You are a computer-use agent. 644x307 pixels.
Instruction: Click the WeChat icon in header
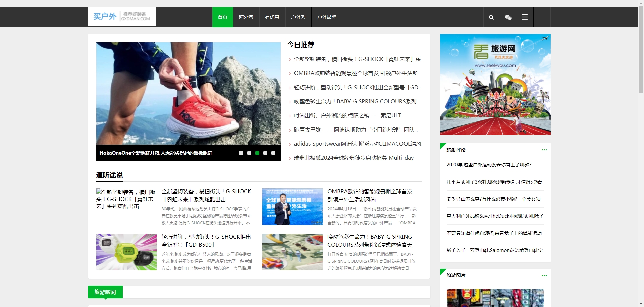click(508, 17)
